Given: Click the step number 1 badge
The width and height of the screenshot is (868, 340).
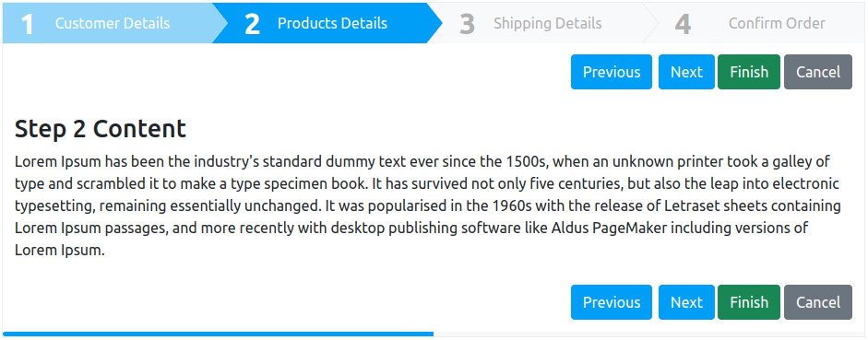Looking at the screenshot, I should pos(27,24).
